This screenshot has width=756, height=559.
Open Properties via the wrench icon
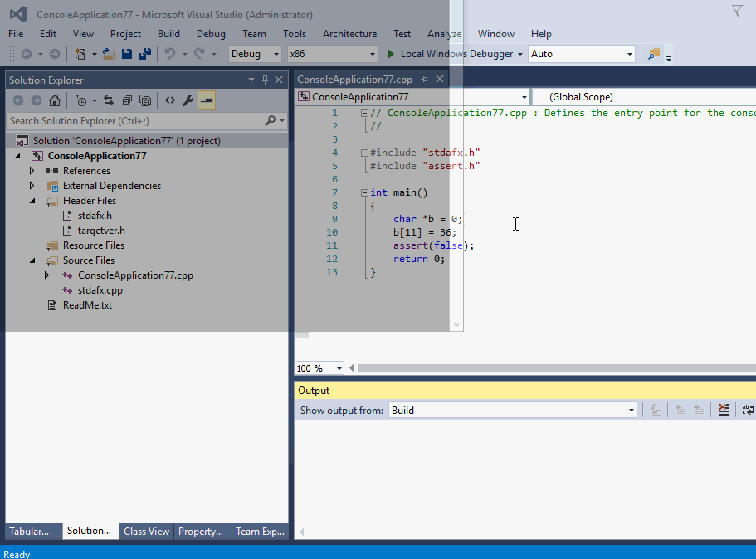(x=188, y=100)
